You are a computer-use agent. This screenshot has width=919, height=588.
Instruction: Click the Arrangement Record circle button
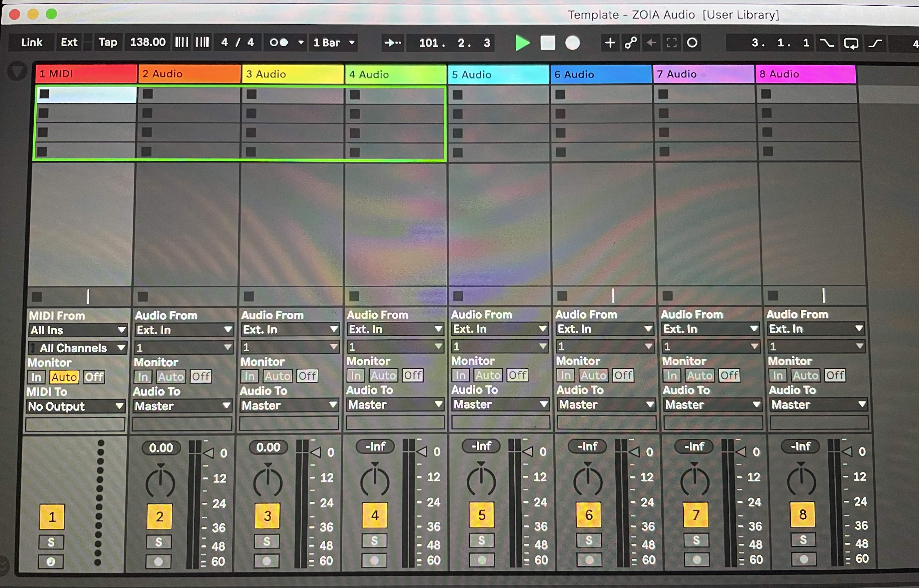pos(572,43)
